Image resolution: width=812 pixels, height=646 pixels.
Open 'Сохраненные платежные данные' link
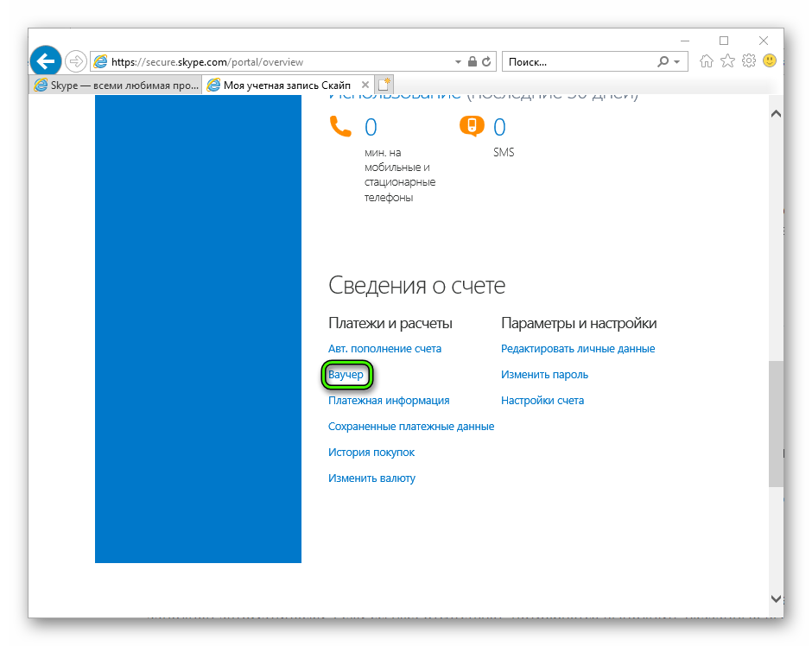point(411,427)
